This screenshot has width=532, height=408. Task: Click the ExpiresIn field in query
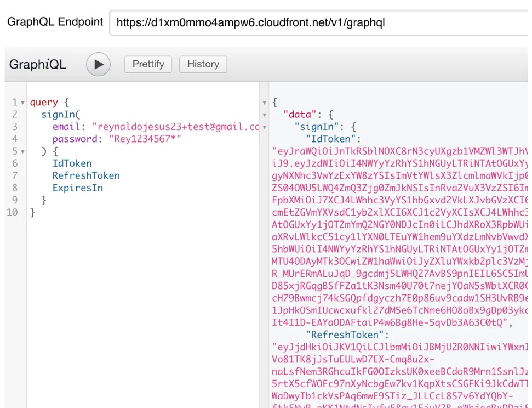(x=77, y=188)
